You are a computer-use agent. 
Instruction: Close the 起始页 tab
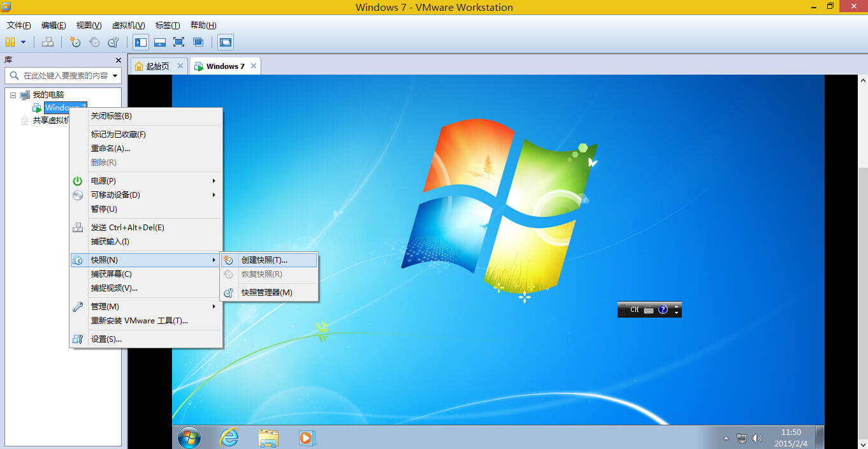[x=180, y=66]
